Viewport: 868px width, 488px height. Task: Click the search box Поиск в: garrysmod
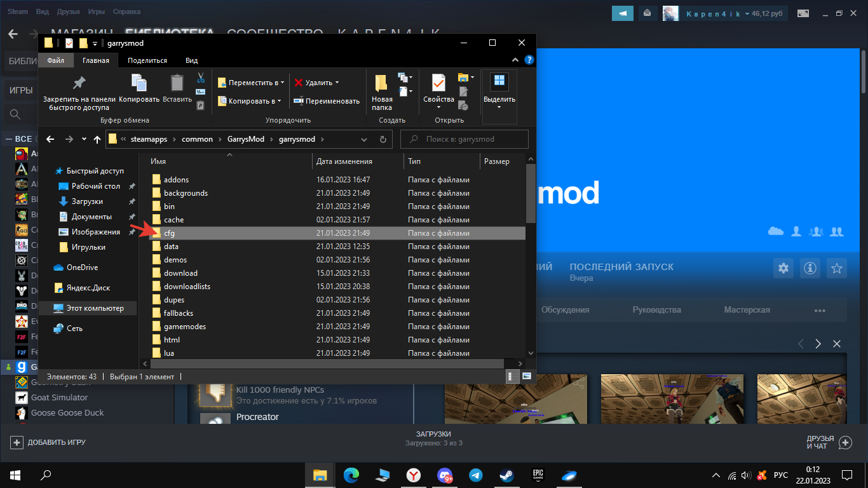coord(465,139)
